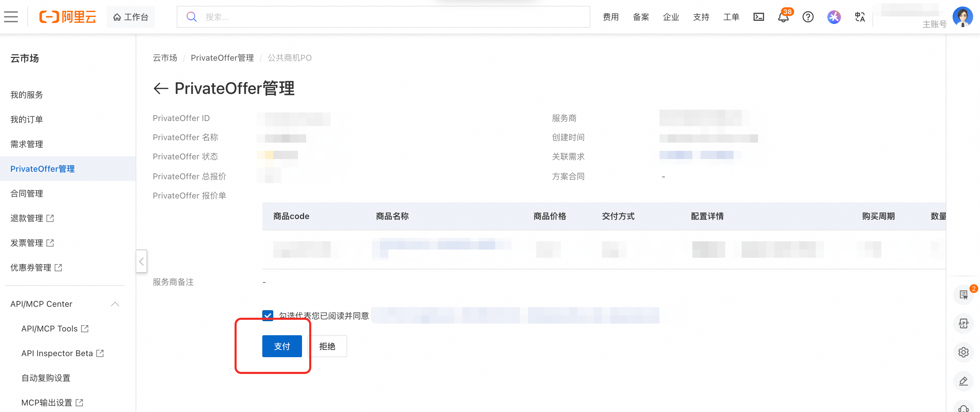Collapse the API/MCP Center section
980x412 pixels.
(115, 304)
